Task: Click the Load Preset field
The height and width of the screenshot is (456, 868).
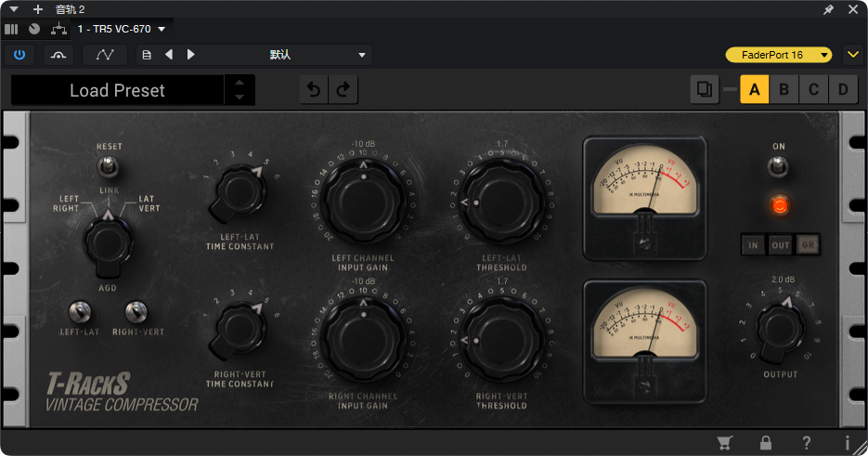Action: pos(117,90)
